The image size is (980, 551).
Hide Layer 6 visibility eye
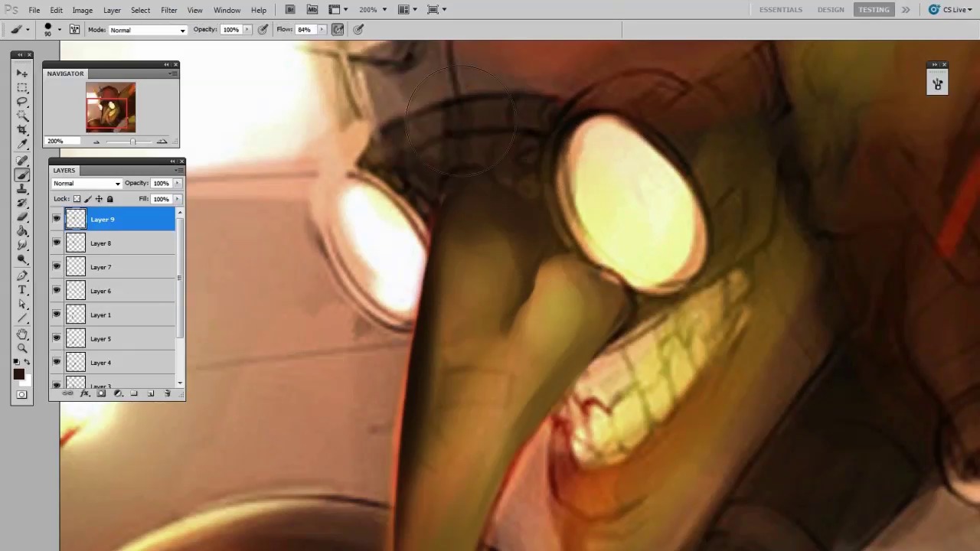tap(57, 290)
